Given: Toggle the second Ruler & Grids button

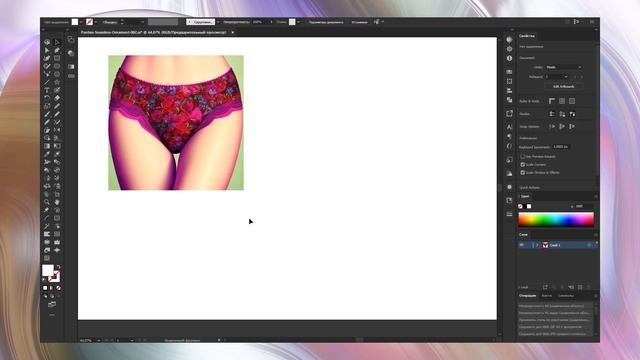Looking at the screenshot, I should [x=562, y=101].
